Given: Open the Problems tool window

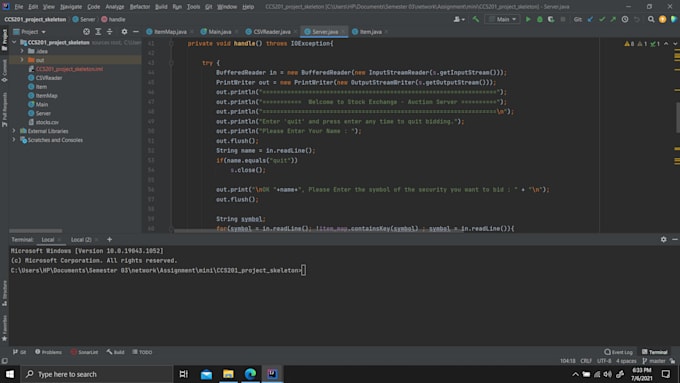Looking at the screenshot, I should coord(49,352).
